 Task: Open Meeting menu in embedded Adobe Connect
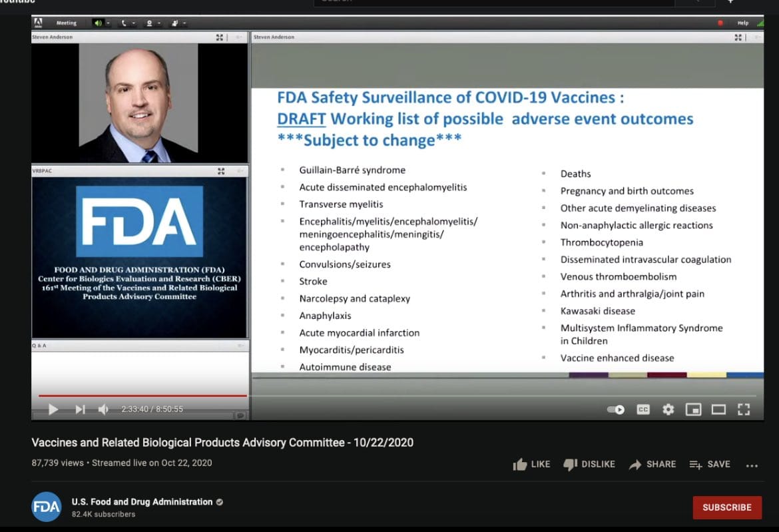66,23
